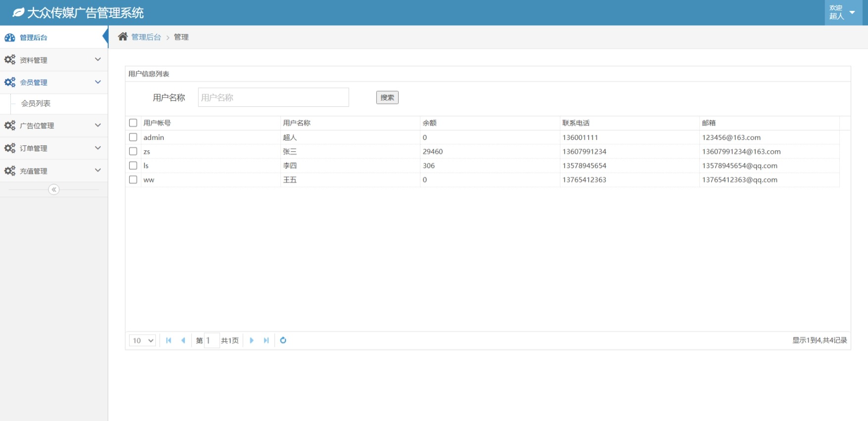Go to last page of table
The image size is (868, 421).
tap(266, 340)
